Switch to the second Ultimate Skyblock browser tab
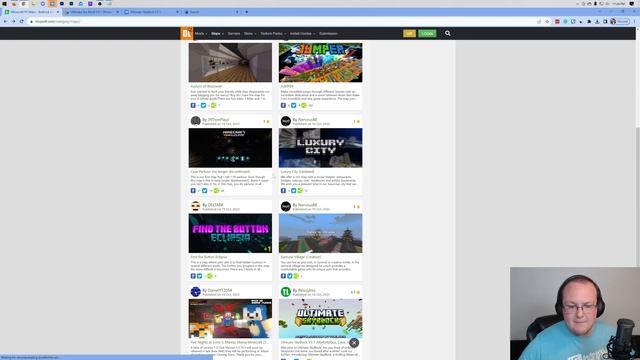Viewport: 640px width, 360px height. tap(92, 12)
